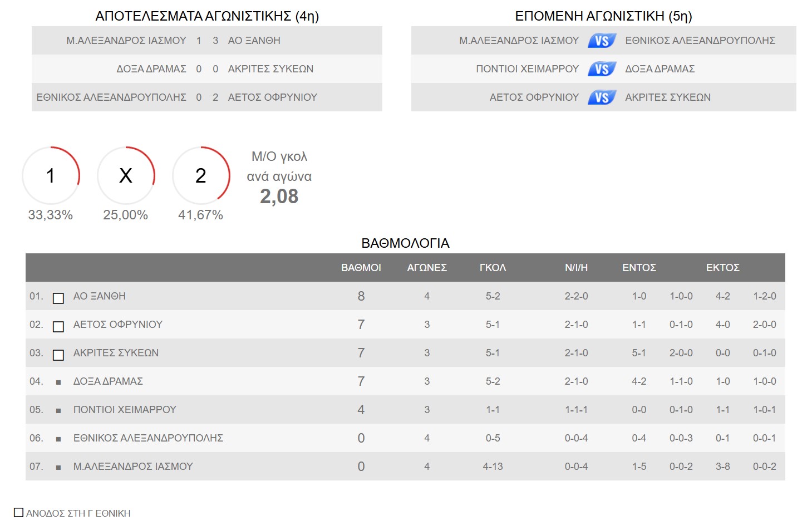The height and width of the screenshot is (520, 812).
Task: Select Μ.ΑΛΕΞΑΝΔΡΟΣ ΙΑΣΜΟΥ 1-3 ΑΟ ΞΑΝΘΗ result
Action: click(206, 41)
